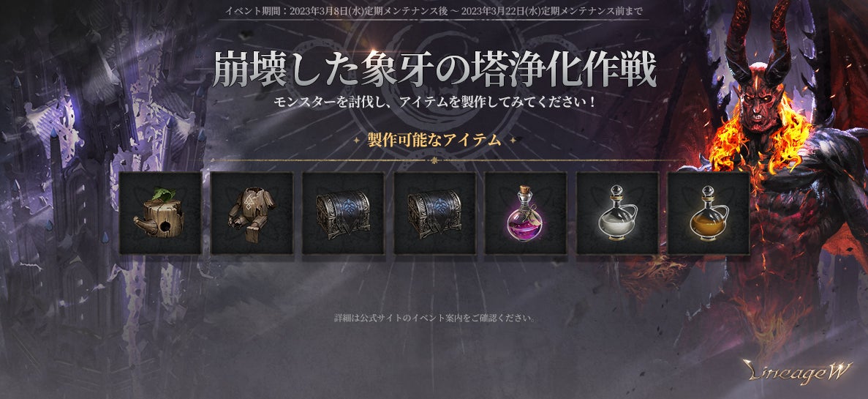Screen dimensions: 868x399
Task: Open the 詳細は公式サイト event info notice
Action: pos(434,318)
